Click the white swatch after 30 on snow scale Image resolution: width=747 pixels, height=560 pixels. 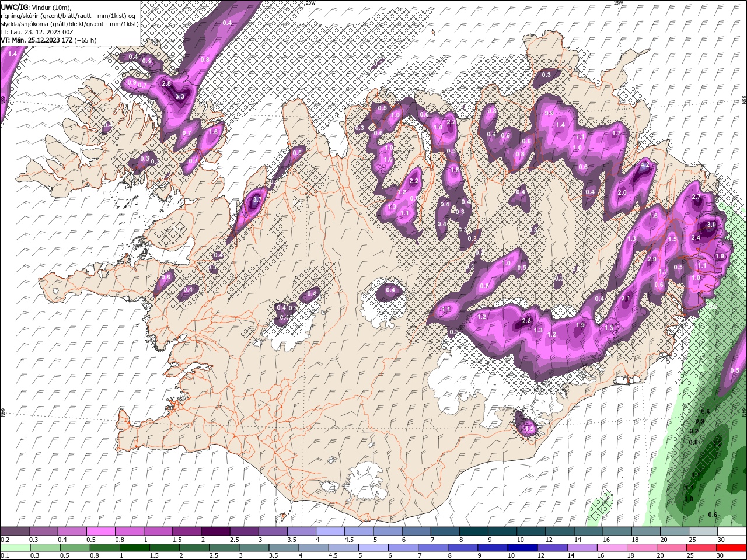tap(732, 531)
